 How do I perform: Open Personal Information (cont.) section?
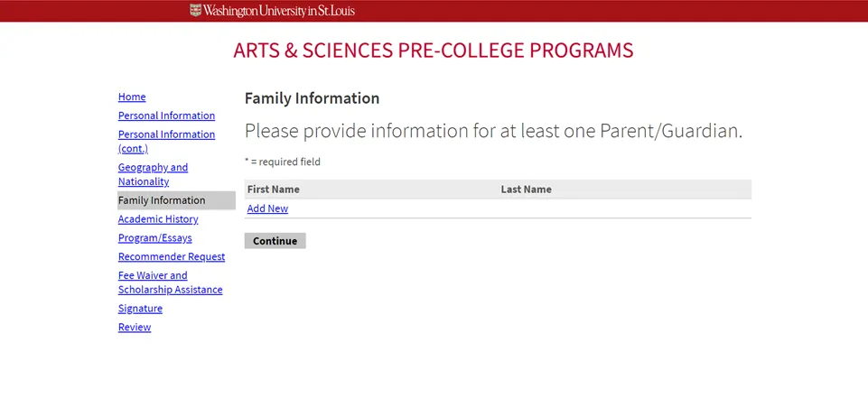(x=166, y=142)
